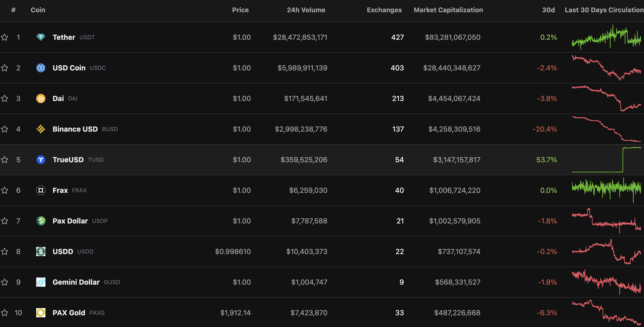Click the Tether circulation sparkline chart
The width and height of the screenshot is (644, 327).
pos(606,37)
